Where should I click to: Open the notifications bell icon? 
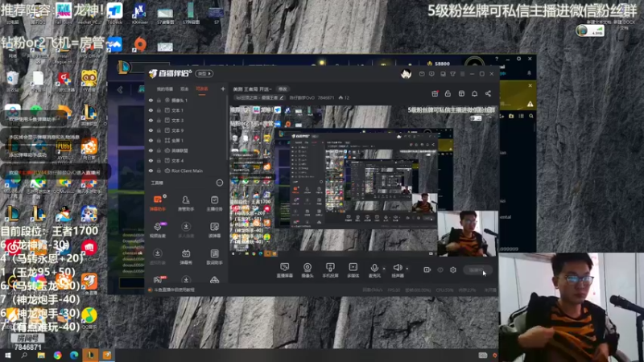(x=474, y=93)
